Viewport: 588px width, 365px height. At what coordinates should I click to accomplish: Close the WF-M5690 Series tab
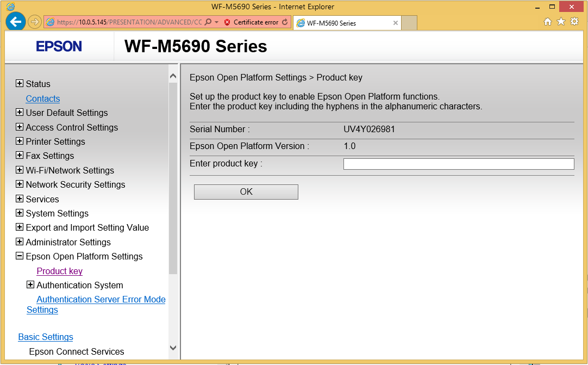[x=396, y=23]
